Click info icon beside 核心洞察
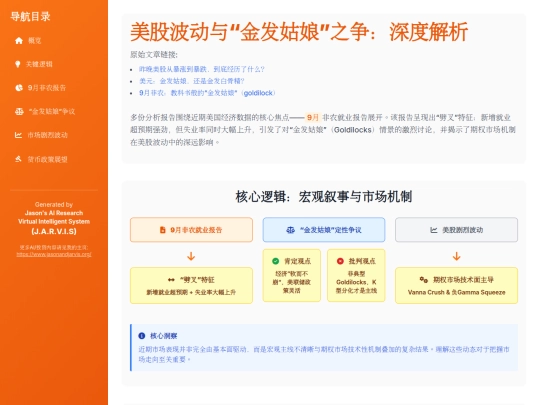This screenshot has width=540, height=405. click(x=142, y=336)
